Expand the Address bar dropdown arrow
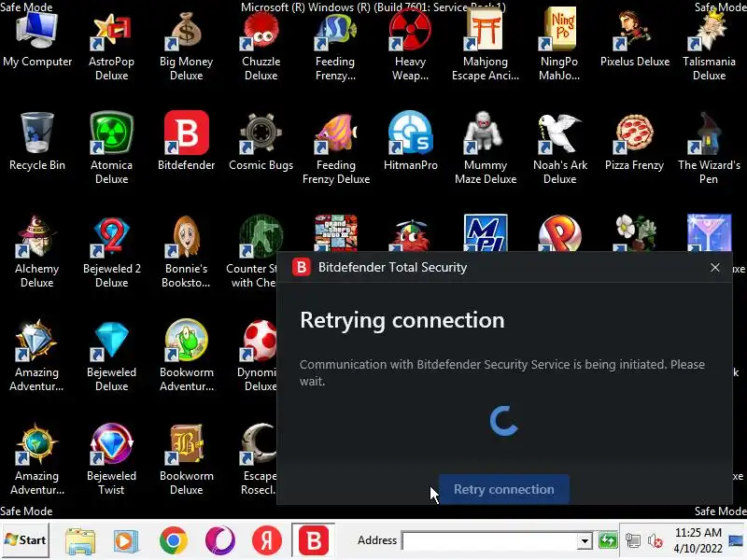Screen dimensions: 747x560 [x=585, y=541]
